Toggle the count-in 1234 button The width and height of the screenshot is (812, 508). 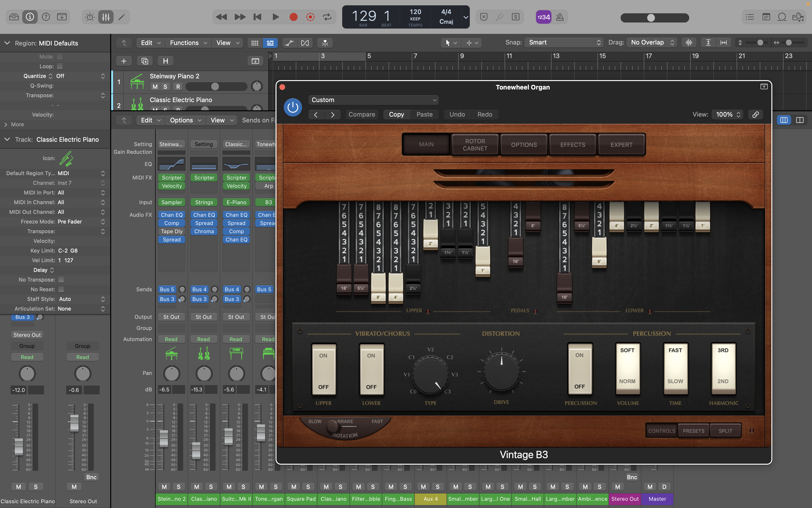coord(544,17)
